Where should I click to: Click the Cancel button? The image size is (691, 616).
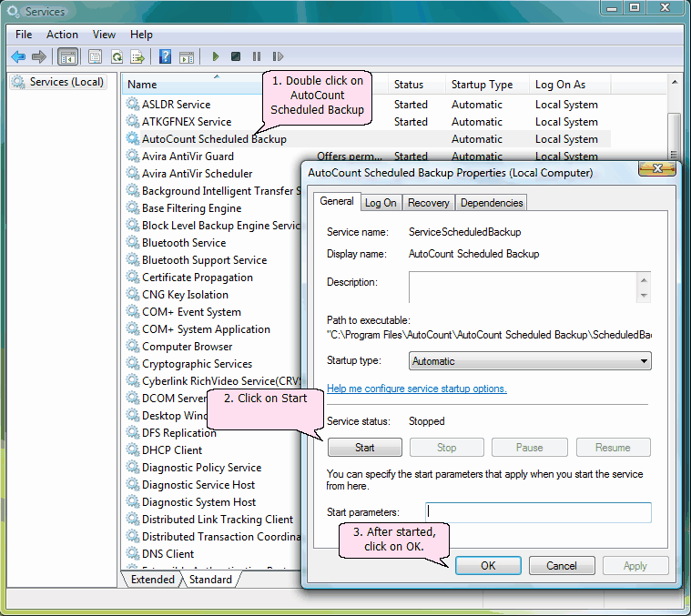click(x=562, y=565)
